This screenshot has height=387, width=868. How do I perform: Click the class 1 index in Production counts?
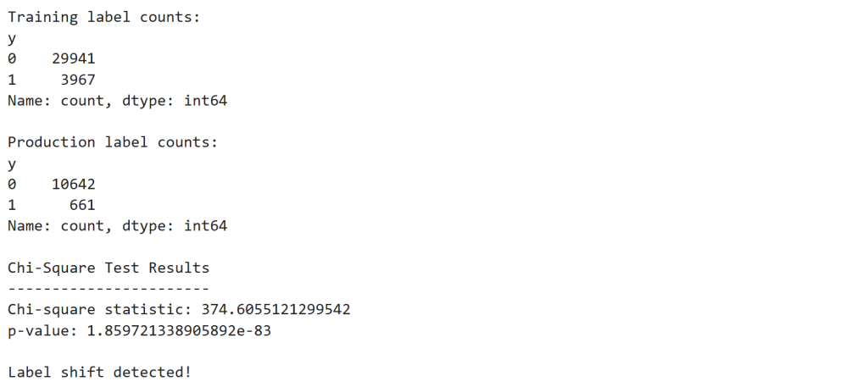[12, 205]
